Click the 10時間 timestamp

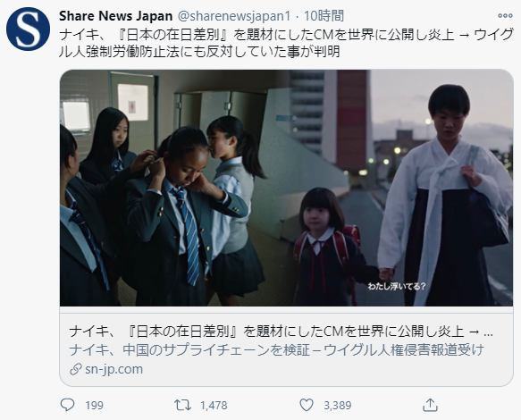pyautogui.click(x=324, y=15)
